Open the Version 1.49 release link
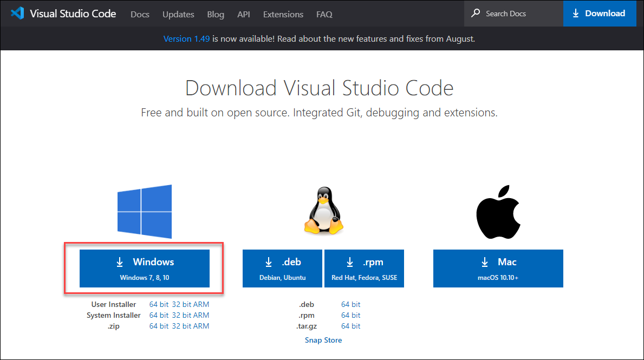Screen dimensions: 644x360 186,38
